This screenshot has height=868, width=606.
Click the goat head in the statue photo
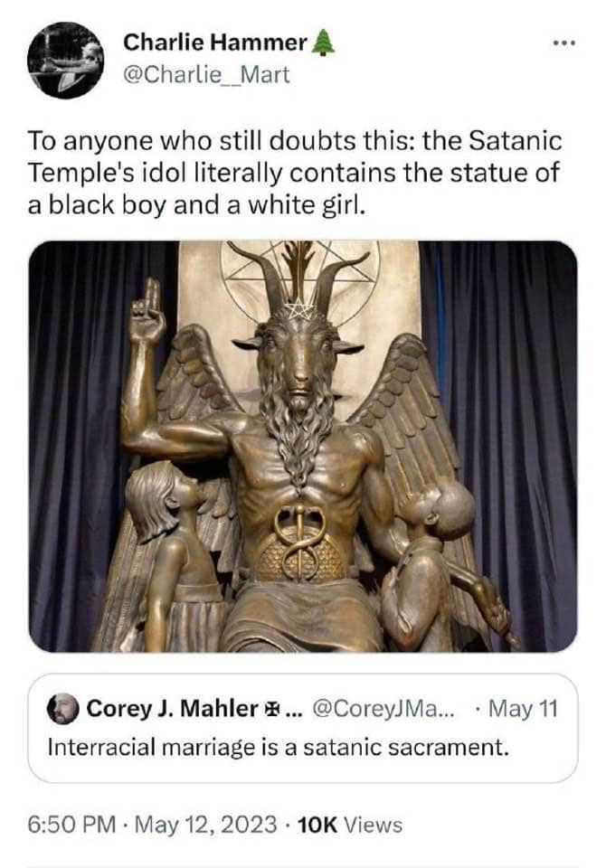[x=298, y=344]
